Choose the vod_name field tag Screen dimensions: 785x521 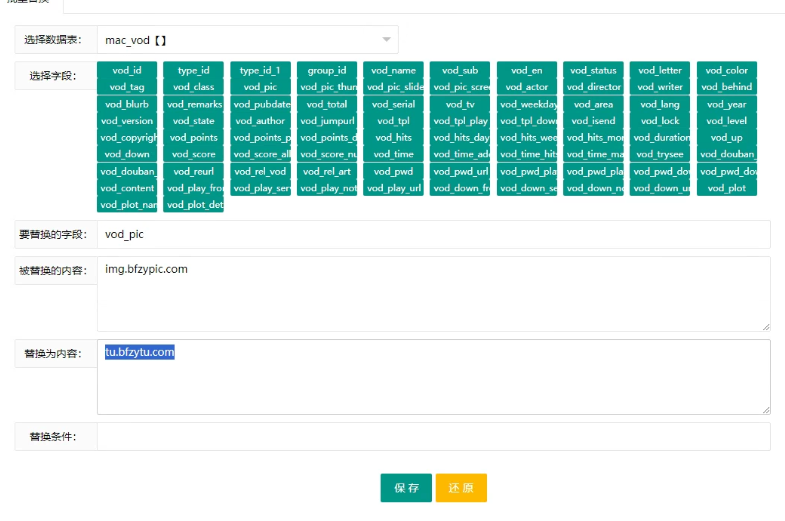point(394,70)
